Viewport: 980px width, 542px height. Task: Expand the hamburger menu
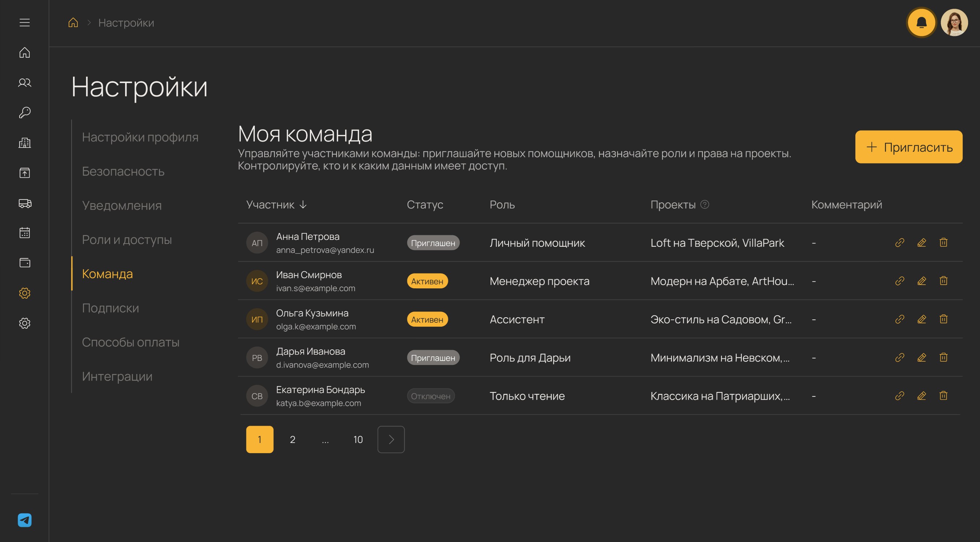(x=25, y=23)
